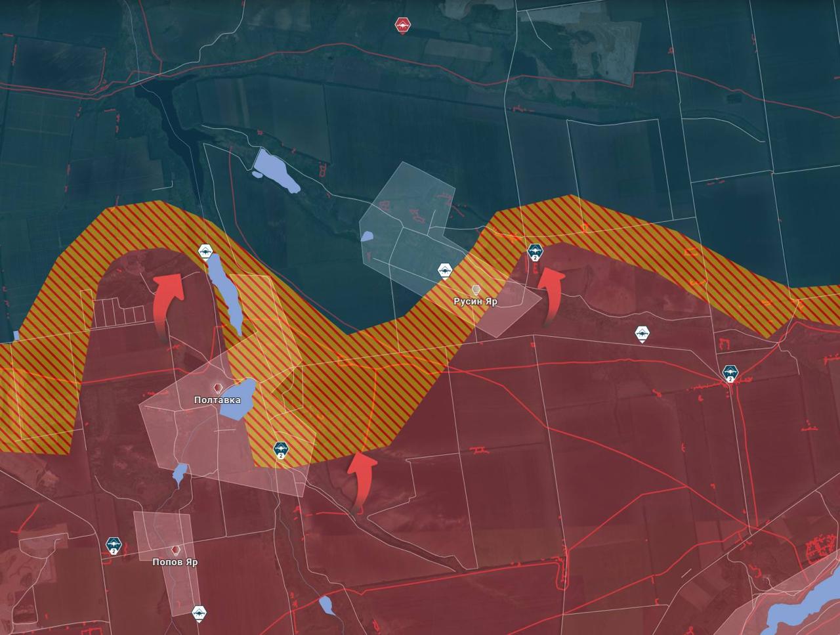This screenshot has height=635, width=840.
Task: Click white drone icon east of Русин Яр
Action: click(x=642, y=334)
